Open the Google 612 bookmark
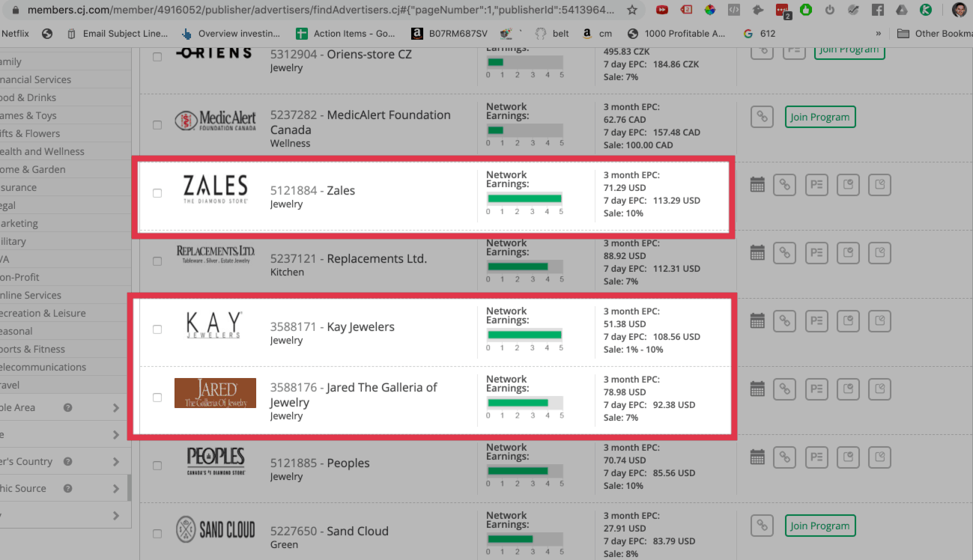The width and height of the screenshot is (973, 560). coord(760,34)
